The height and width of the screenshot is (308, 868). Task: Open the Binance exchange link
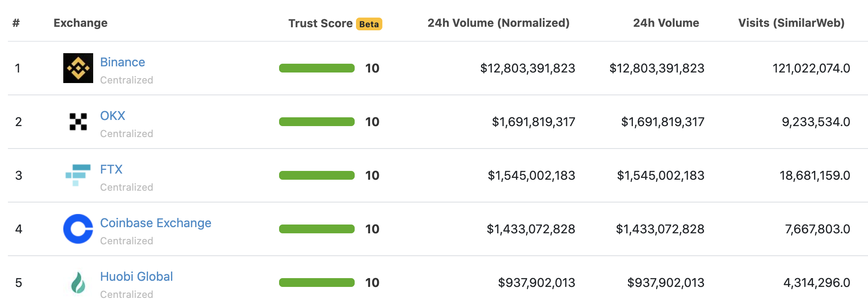click(123, 62)
